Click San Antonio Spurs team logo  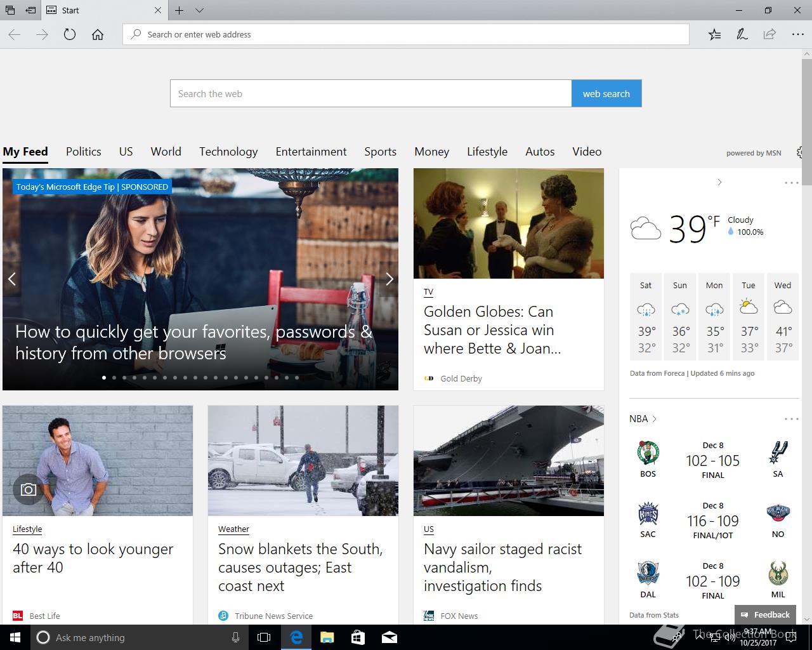[778, 453]
